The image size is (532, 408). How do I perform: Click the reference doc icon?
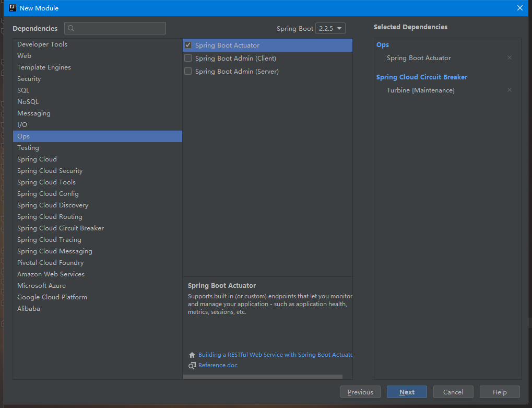point(192,365)
